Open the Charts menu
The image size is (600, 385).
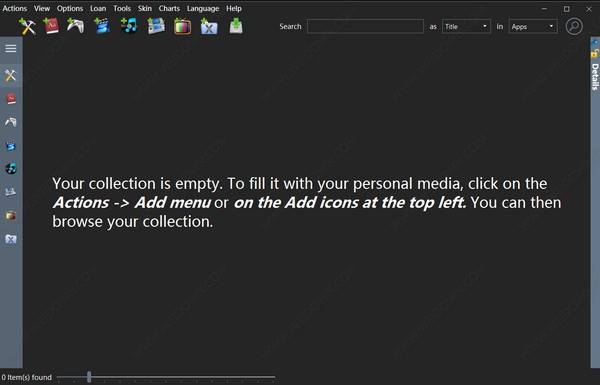(169, 8)
